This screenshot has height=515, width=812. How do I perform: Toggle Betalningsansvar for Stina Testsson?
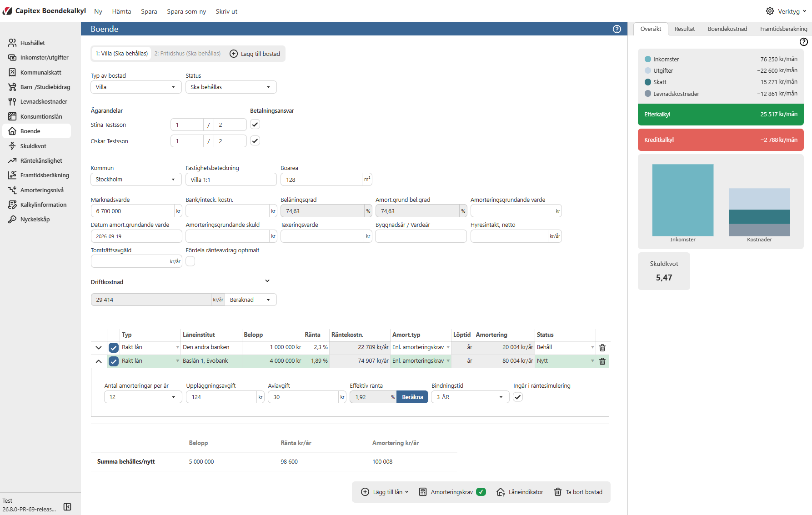[255, 125]
